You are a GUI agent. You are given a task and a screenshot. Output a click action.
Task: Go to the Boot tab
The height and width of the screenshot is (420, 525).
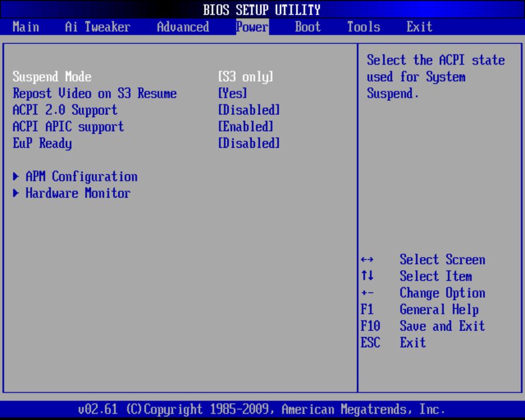(x=307, y=27)
